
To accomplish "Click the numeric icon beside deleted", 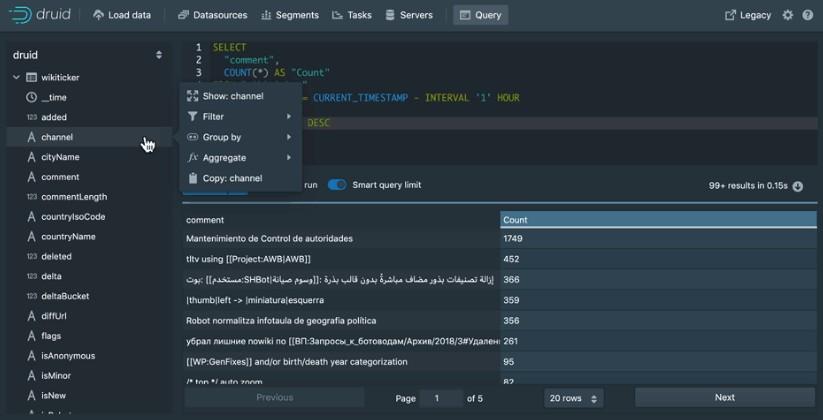I will pos(31,257).
